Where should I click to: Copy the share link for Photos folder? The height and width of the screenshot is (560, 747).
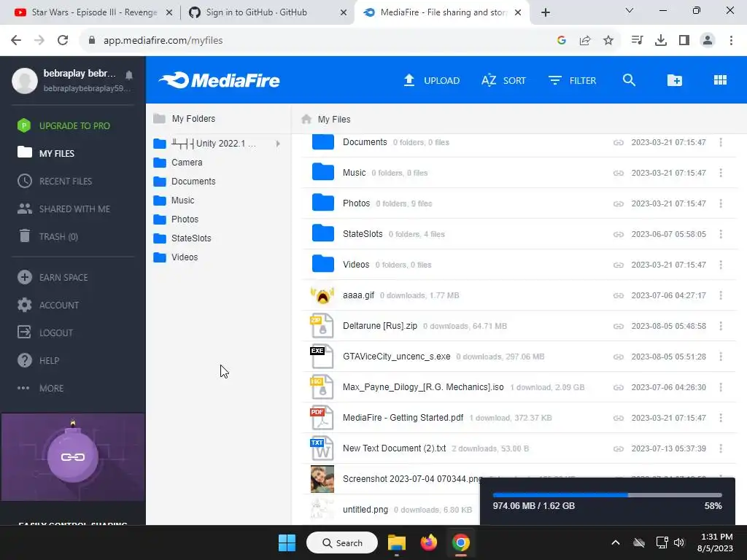point(619,204)
